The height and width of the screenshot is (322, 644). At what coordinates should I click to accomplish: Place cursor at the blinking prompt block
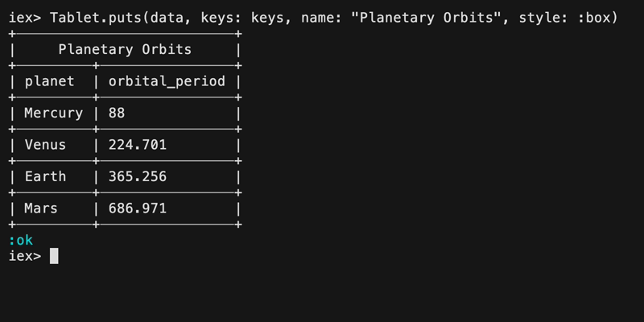54,256
